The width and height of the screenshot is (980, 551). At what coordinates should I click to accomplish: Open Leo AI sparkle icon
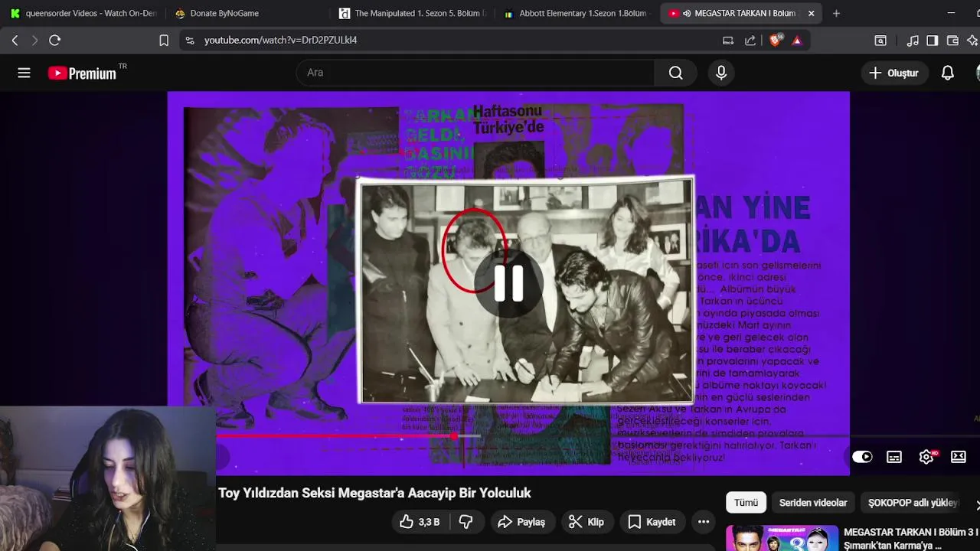coord(972,41)
